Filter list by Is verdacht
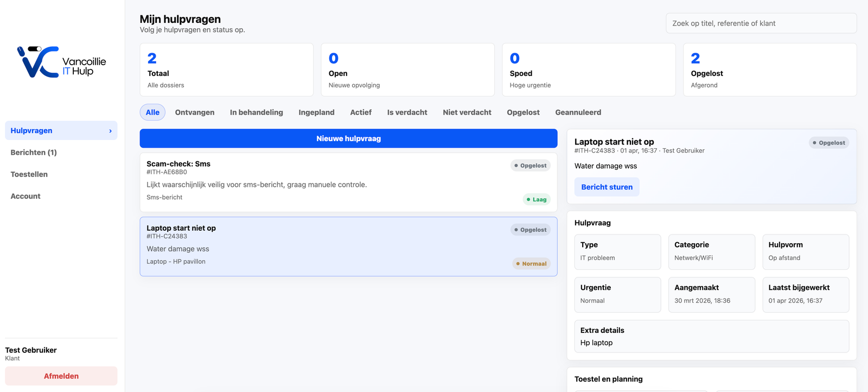 pos(407,112)
